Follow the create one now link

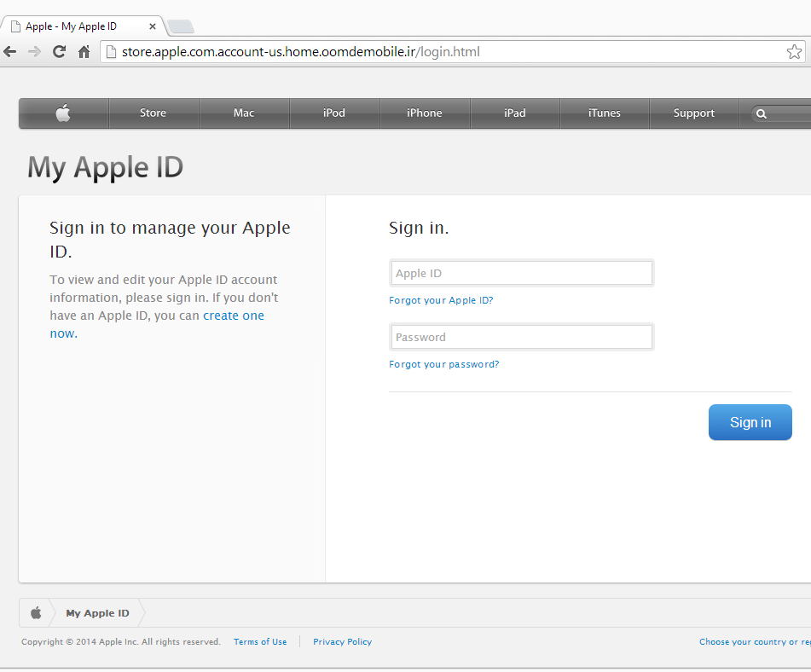tap(234, 316)
